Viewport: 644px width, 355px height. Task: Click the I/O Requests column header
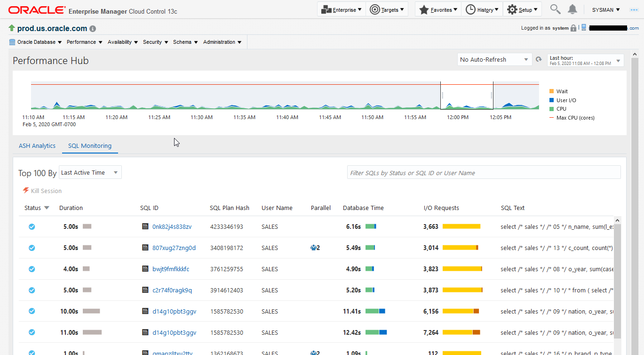441,208
